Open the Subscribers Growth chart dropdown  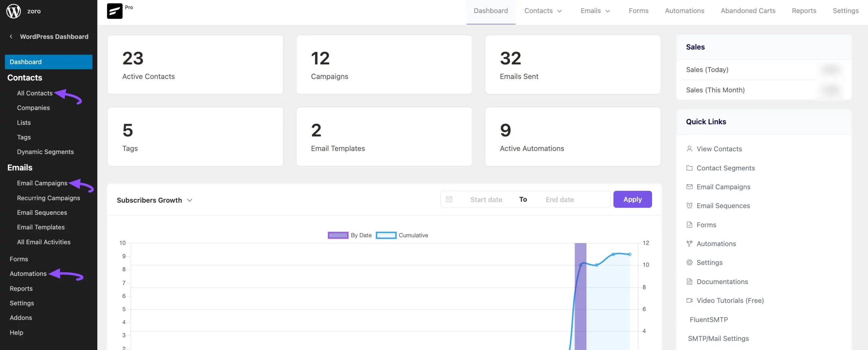pyautogui.click(x=155, y=200)
